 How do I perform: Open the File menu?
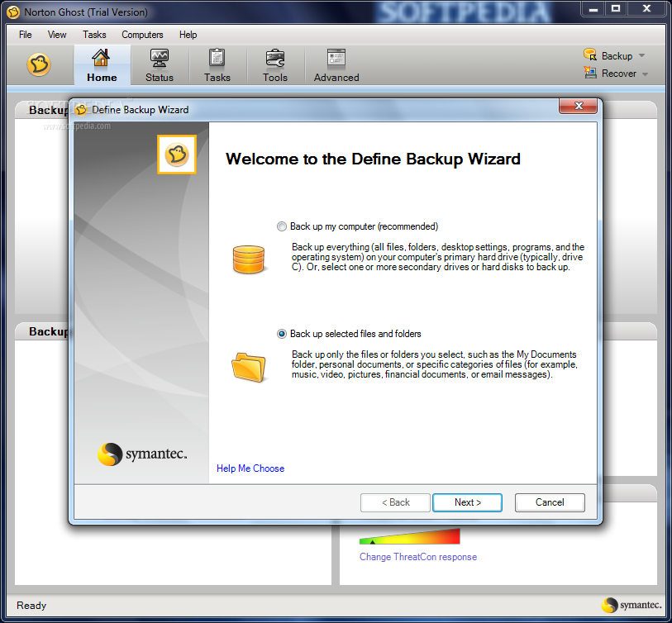(25, 35)
